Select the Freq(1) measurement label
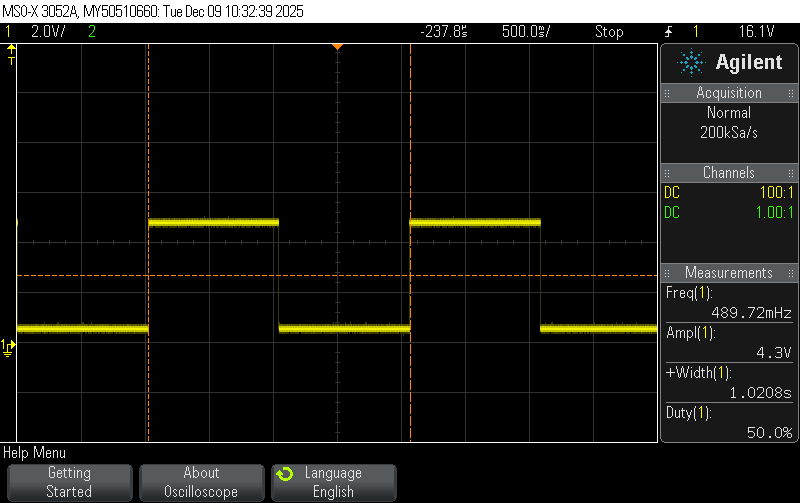This screenshot has height=503, width=800. pyautogui.click(x=689, y=293)
